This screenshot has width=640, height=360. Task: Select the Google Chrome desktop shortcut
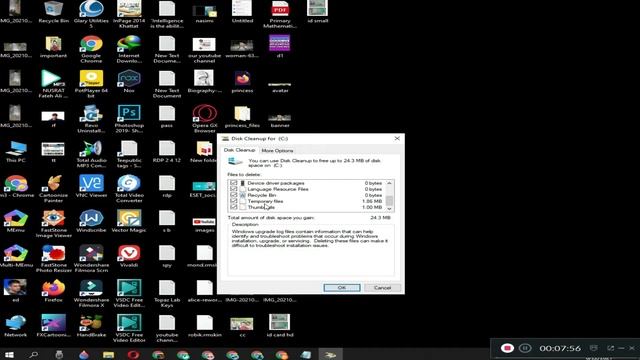tap(91, 49)
